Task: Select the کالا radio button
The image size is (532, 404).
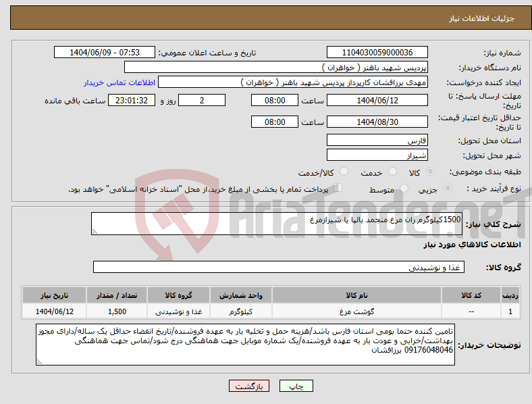Action: coord(430,172)
